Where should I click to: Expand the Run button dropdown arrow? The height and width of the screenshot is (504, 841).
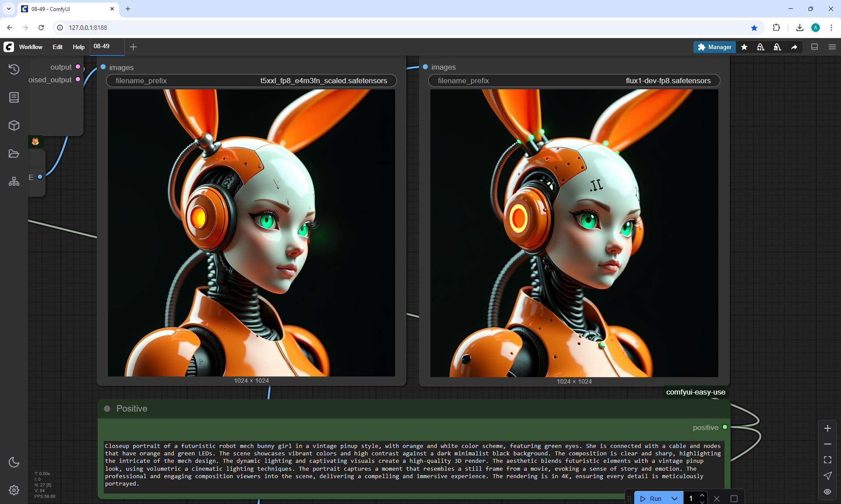point(675,498)
